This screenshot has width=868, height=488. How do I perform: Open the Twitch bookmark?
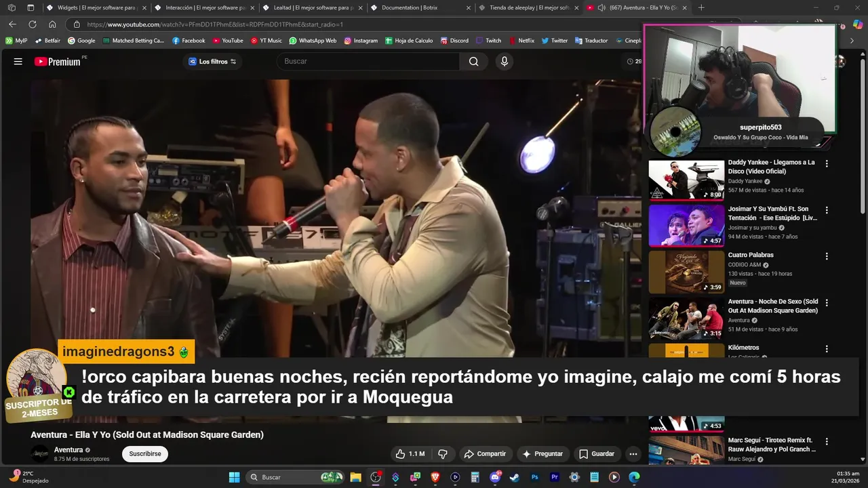[x=488, y=41]
